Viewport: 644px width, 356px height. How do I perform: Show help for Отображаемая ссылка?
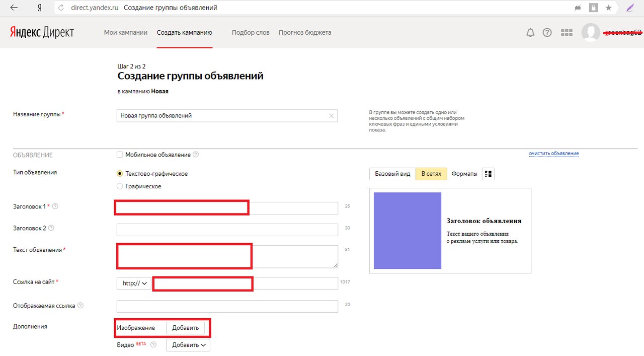pos(80,306)
